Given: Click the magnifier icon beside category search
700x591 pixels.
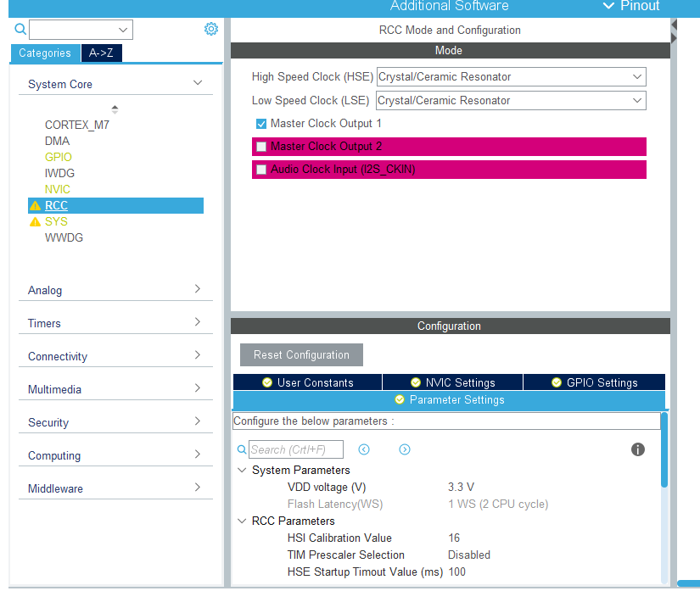Looking at the screenshot, I should point(21,30).
